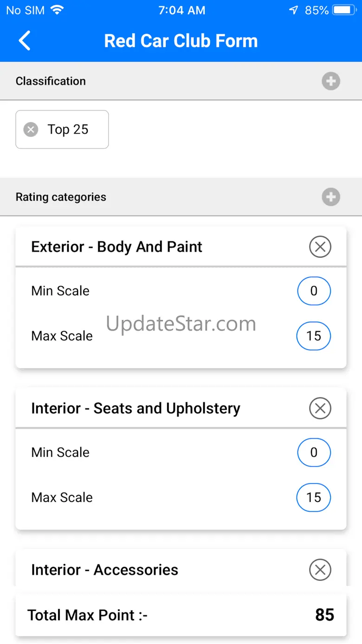The width and height of the screenshot is (362, 644).
Task: Select the Top 25 classification tag
Action: pyautogui.click(x=68, y=130)
